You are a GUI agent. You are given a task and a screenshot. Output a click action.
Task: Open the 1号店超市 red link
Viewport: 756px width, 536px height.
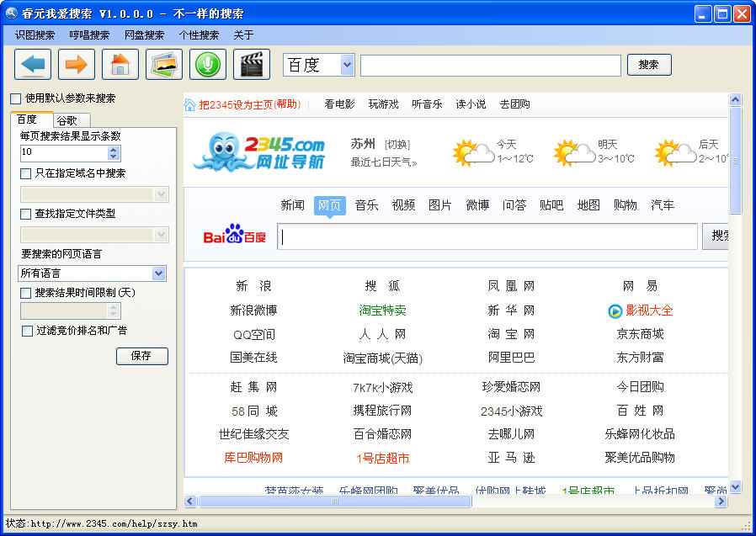click(383, 458)
